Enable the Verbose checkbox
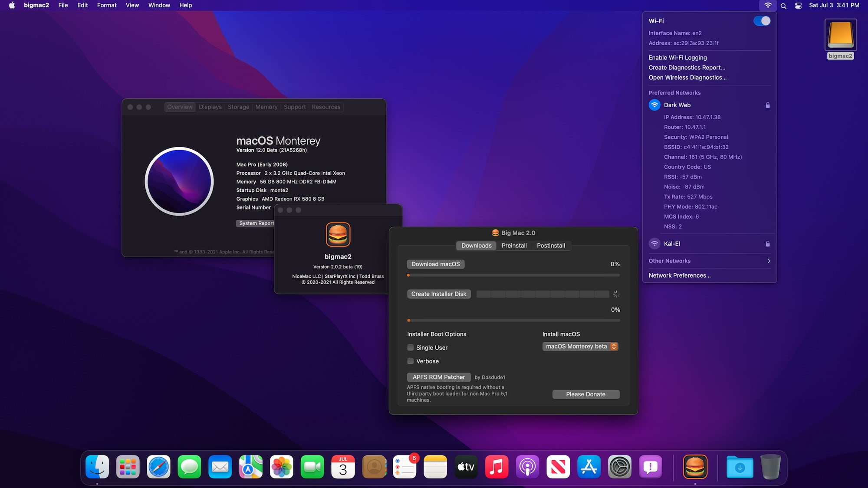Viewport: 868px width, 488px height. [x=410, y=360]
